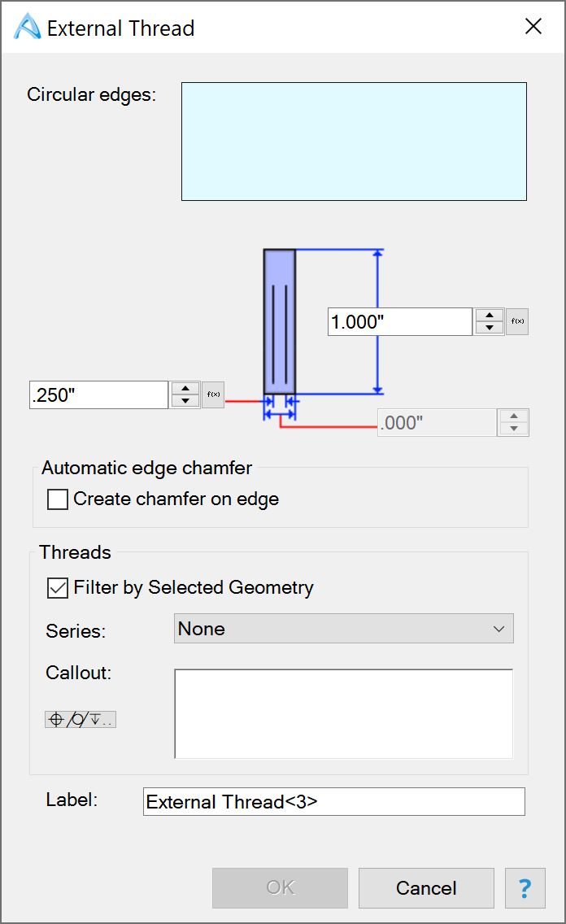566x924 pixels.
Task: Uncheck Filter by Selected Geometry
Action: pyautogui.click(x=58, y=587)
